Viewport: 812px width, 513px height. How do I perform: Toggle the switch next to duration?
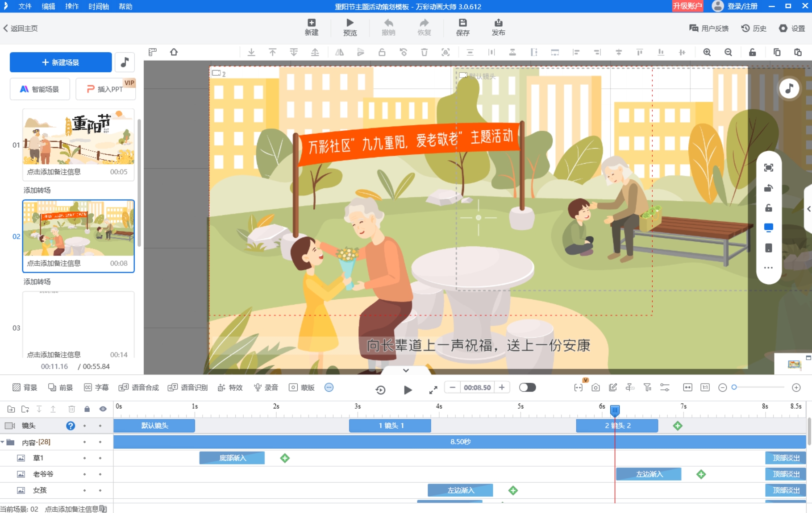pyautogui.click(x=527, y=387)
